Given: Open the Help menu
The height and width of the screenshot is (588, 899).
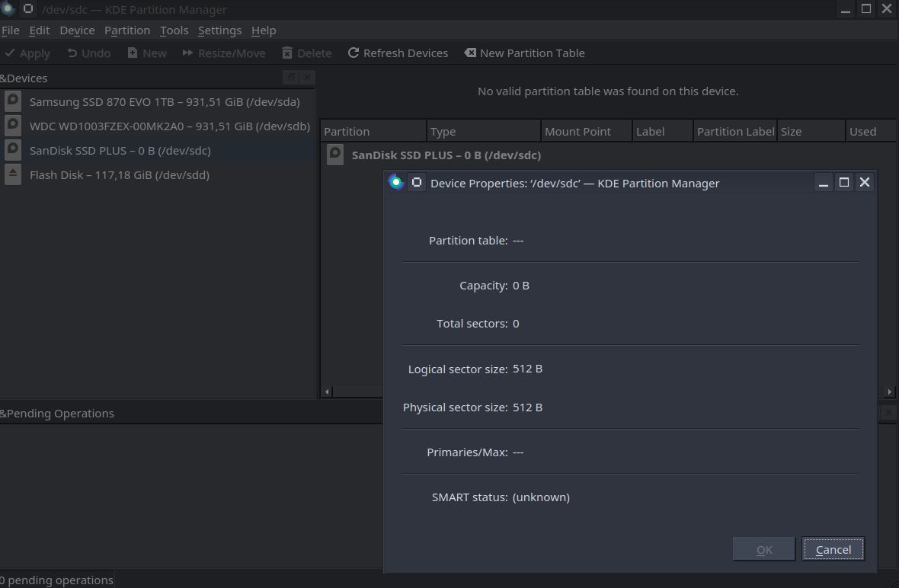Looking at the screenshot, I should click(x=263, y=30).
